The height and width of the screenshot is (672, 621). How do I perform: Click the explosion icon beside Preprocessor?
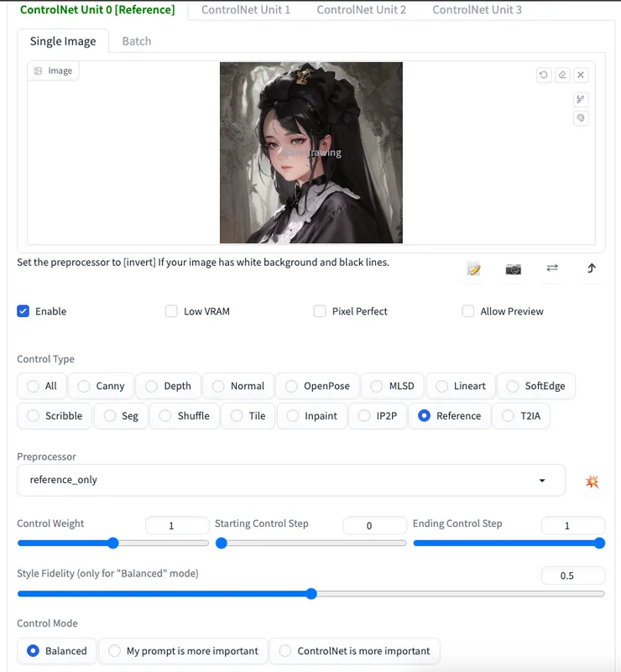[x=592, y=481]
